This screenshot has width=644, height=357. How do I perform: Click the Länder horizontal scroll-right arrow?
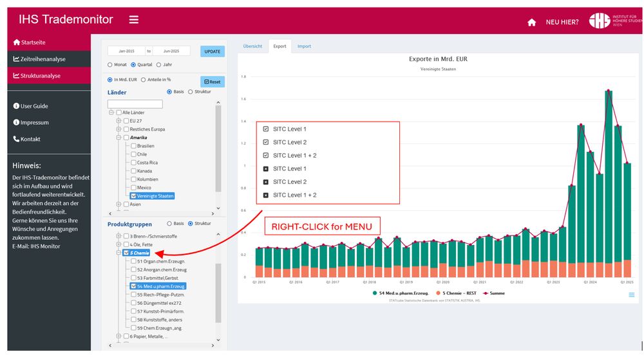pos(213,214)
